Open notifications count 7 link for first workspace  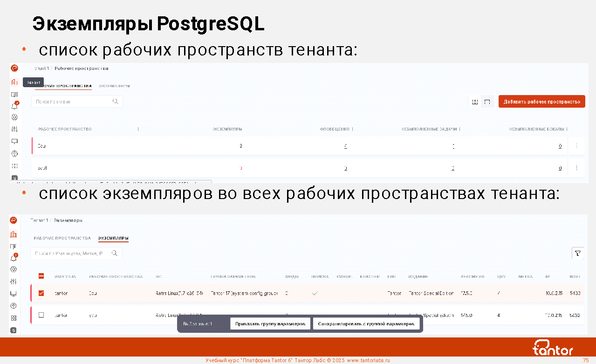click(x=345, y=146)
